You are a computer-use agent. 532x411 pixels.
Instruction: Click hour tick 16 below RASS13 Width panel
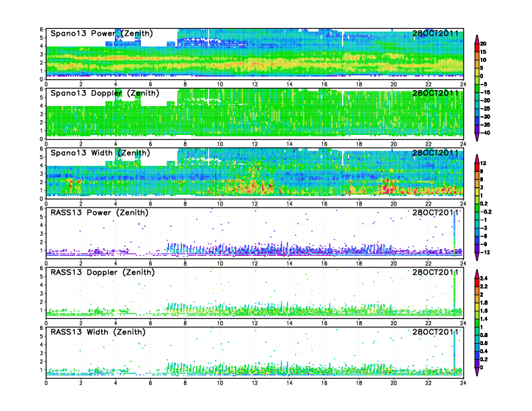(324, 383)
